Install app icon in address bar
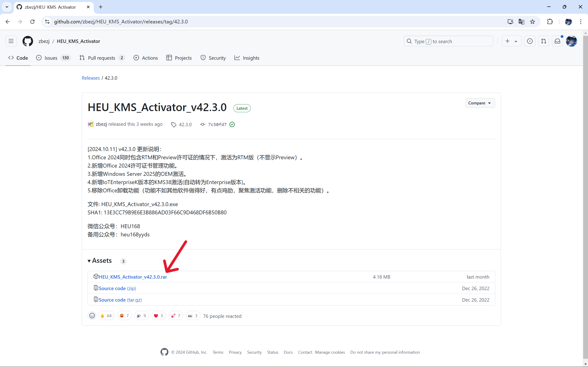 [510, 22]
